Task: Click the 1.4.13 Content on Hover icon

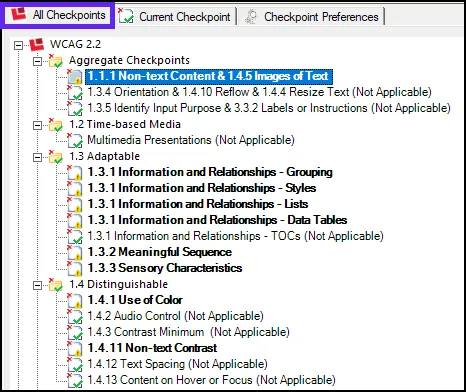Action: click(x=75, y=380)
